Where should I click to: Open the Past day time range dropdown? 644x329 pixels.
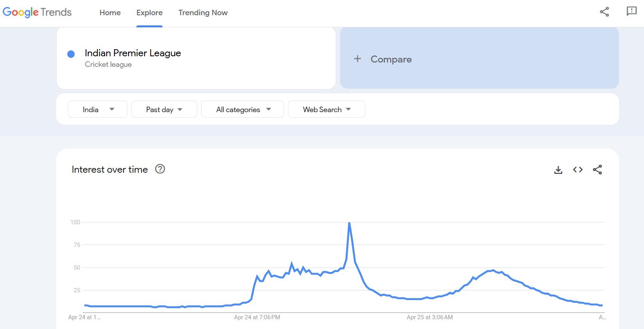(x=164, y=109)
